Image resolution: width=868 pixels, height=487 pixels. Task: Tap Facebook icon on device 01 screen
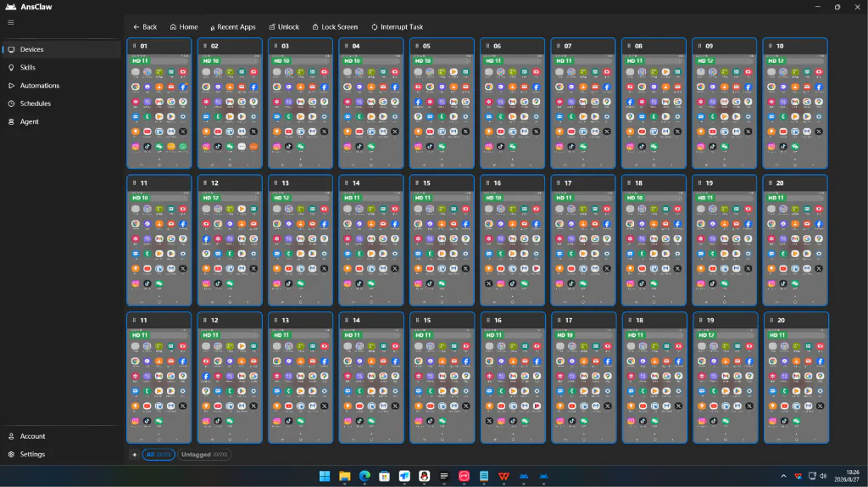[183, 87]
